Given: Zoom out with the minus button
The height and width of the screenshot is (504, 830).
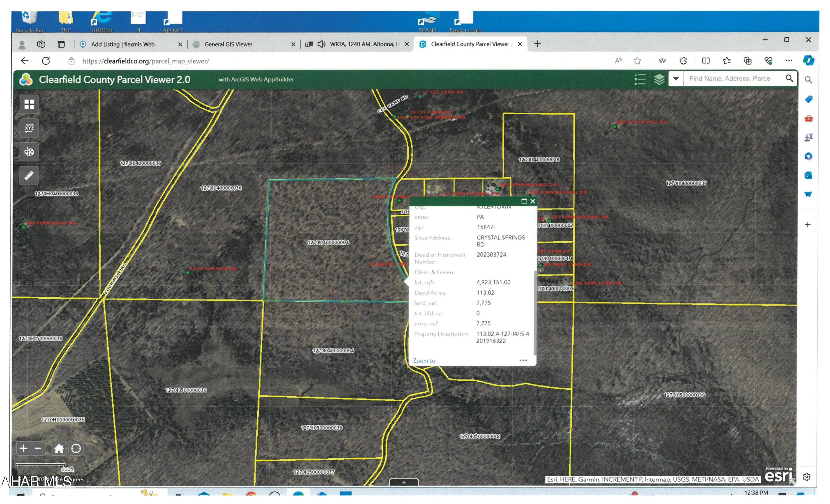Looking at the screenshot, I should (38, 449).
